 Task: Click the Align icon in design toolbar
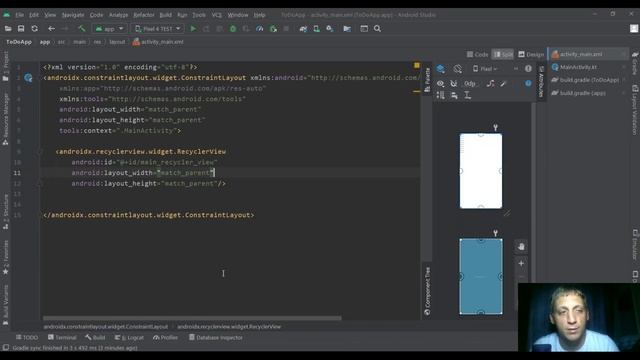tap(454, 95)
